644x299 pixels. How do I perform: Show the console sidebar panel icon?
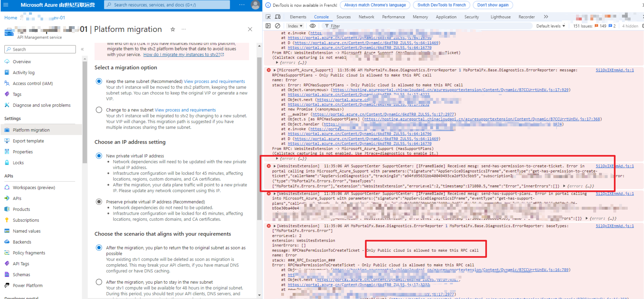268,26
